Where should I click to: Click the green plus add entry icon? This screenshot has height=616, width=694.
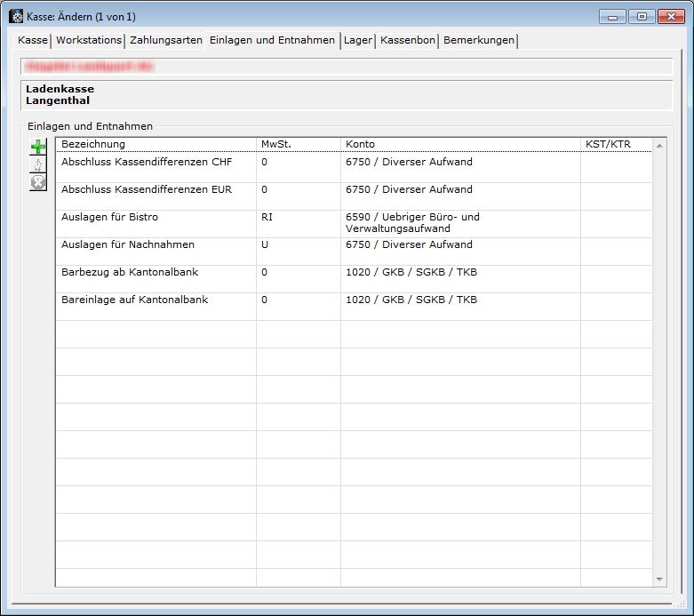[38, 148]
